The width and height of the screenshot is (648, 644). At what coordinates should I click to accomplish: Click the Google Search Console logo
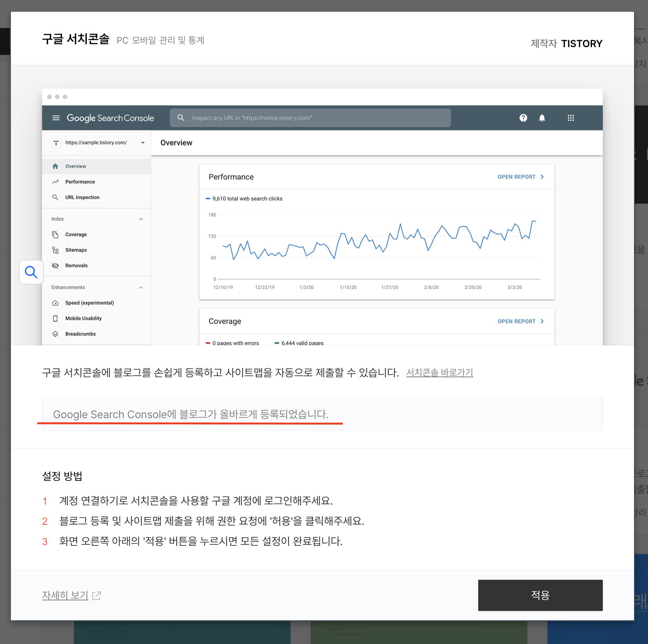pyautogui.click(x=110, y=118)
